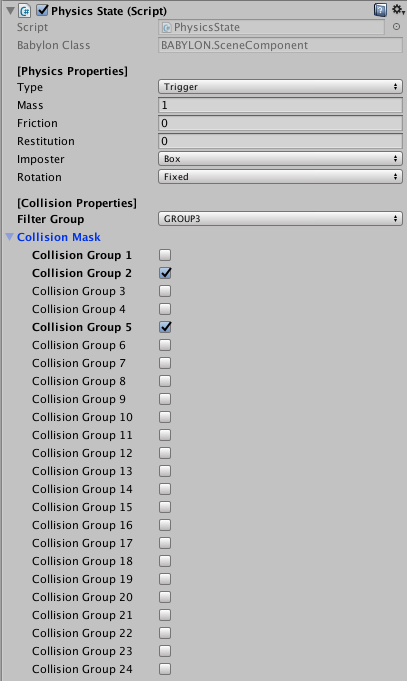Screen dimensions: 407x681
Task: Enable Collision Group 9 checkbox
Action: tap(165, 399)
